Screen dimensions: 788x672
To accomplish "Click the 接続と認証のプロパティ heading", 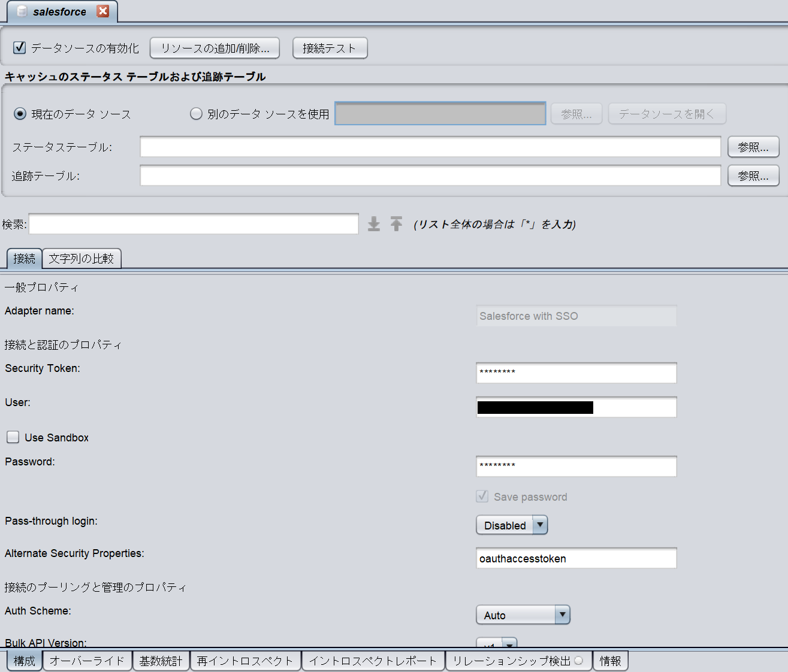I will click(x=63, y=345).
